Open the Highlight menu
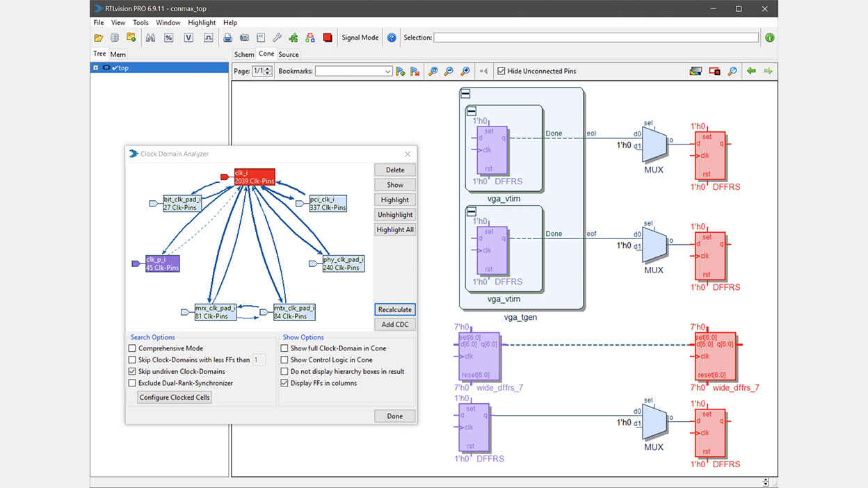Image resolution: width=868 pixels, height=488 pixels. pos(202,23)
